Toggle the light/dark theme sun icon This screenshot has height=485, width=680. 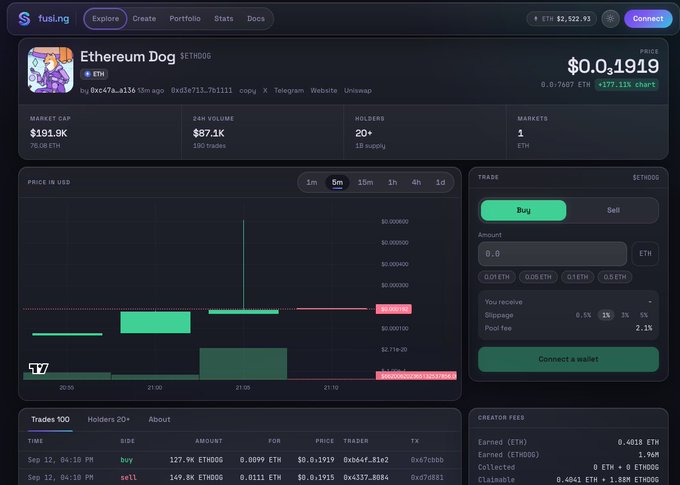610,19
